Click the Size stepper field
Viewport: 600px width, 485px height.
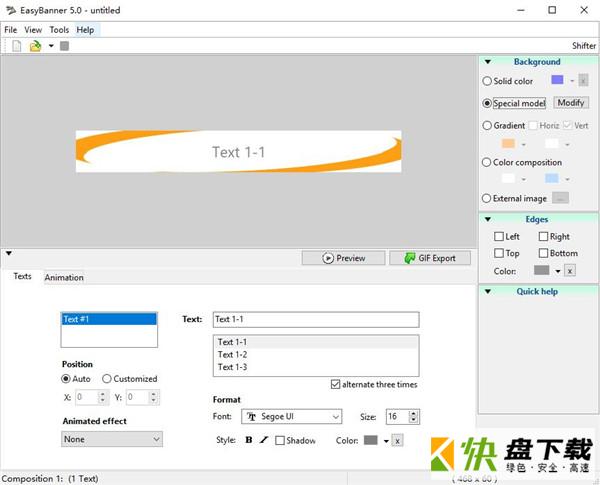pos(403,416)
